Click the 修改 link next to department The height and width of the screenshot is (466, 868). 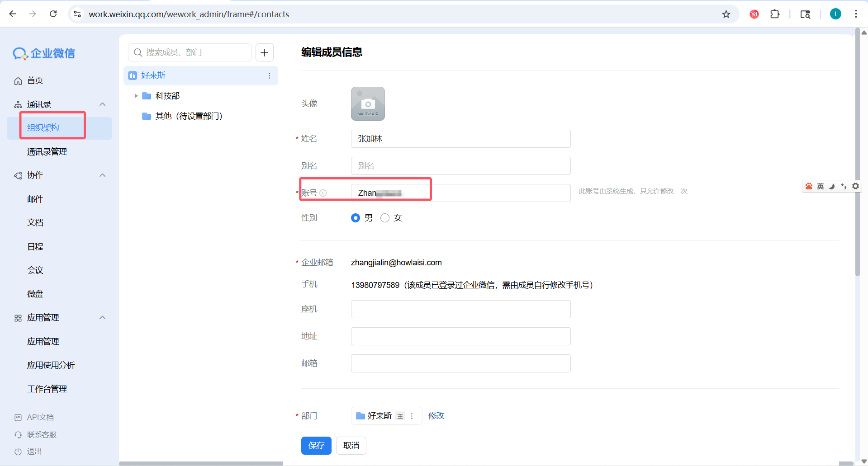pos(436,415)
